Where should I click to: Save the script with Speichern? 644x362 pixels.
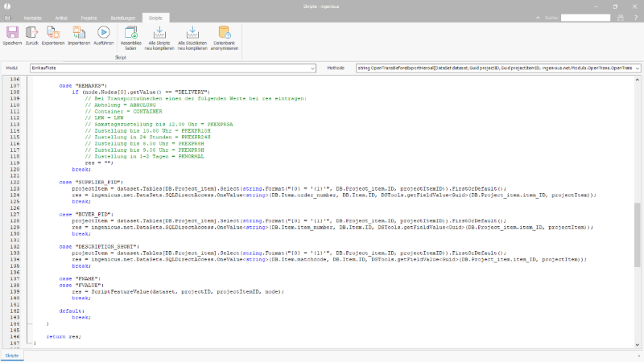tap(12, 35)
